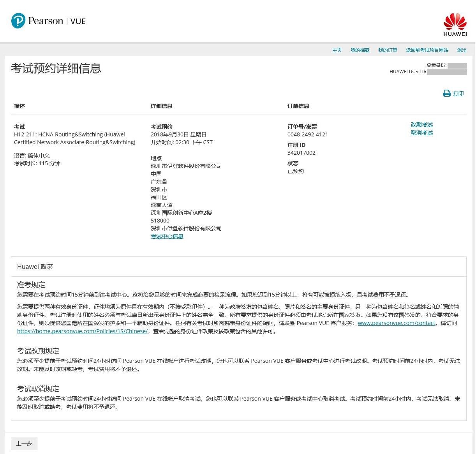Screen dimensions: 476x454
Task: Click the 打印 print link
Action: point(458,94)
